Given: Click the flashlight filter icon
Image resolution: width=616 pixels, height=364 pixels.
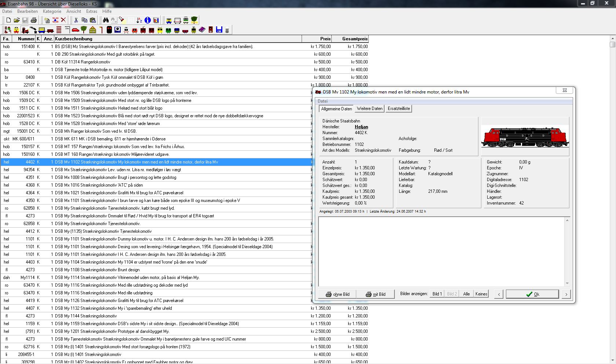Looking at the screenshot, I should [x=122, y=20].
